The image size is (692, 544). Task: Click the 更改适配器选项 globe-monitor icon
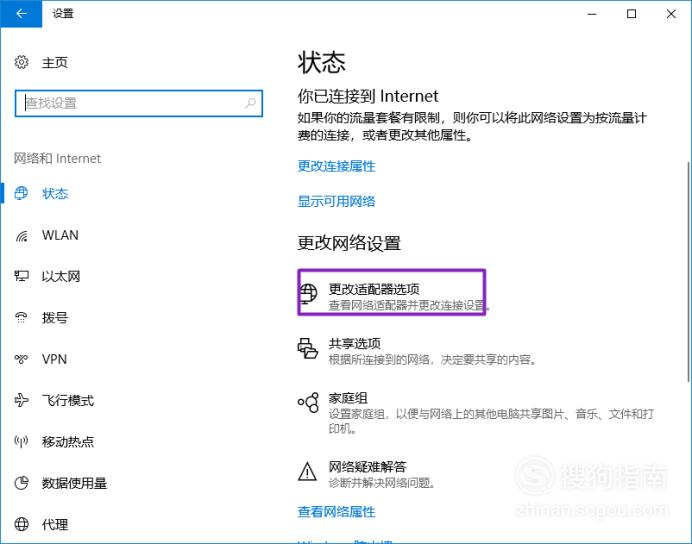[x=308, y=293]
